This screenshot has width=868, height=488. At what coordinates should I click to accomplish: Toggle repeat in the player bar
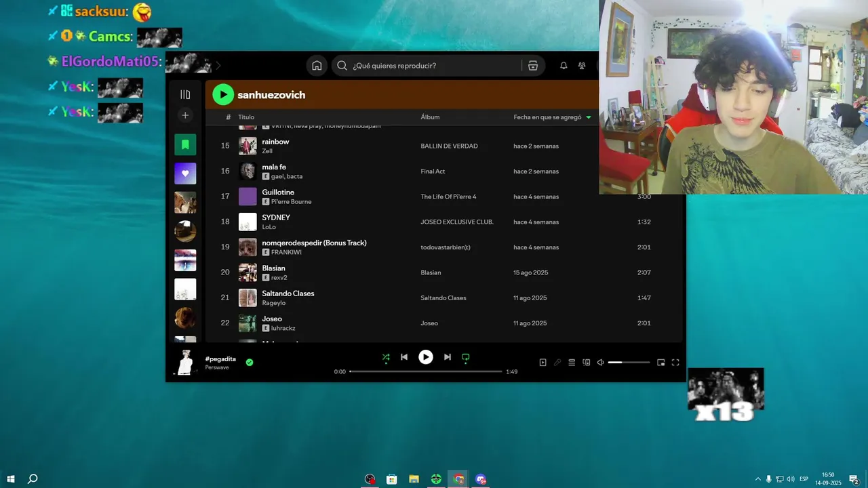(x=466, y=357)
